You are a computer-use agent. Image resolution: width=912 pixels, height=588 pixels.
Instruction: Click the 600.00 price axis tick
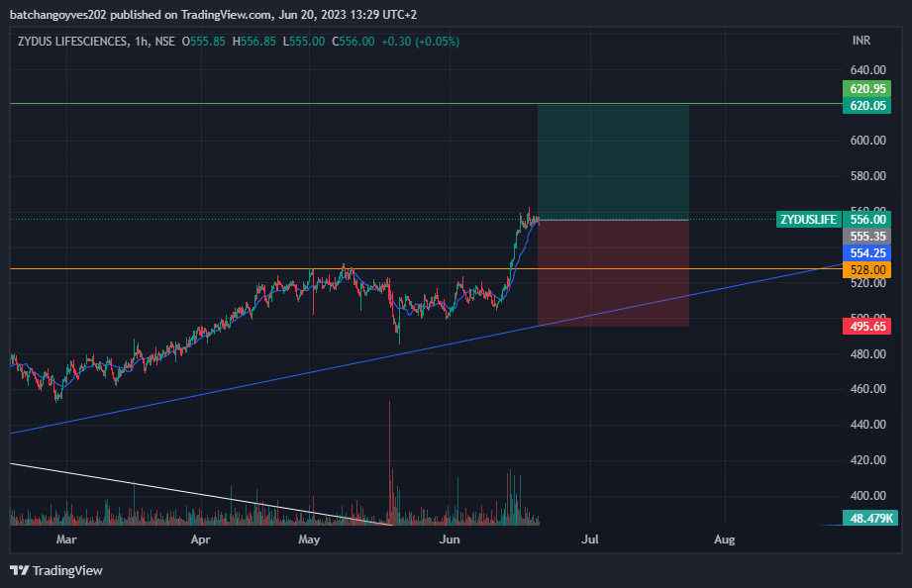867,141
